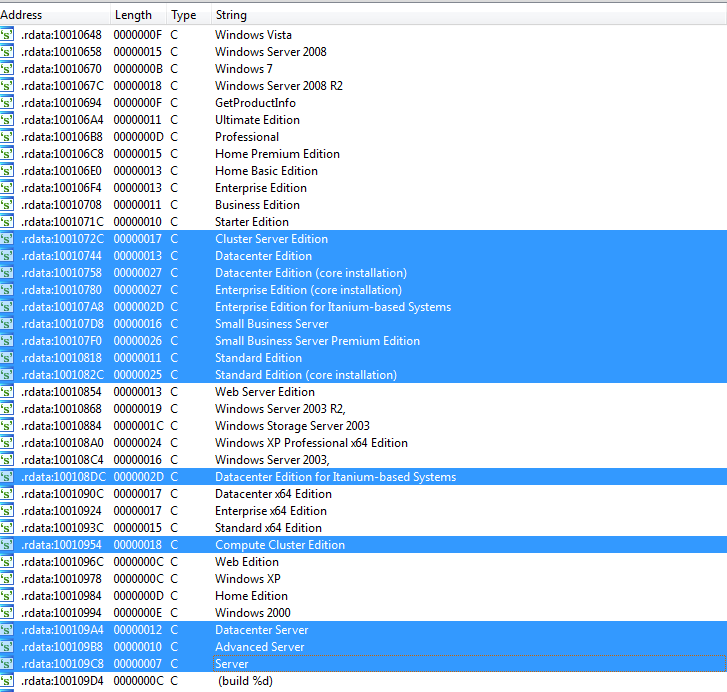Click string icon for Windows Server 2008 row

point(7,52)
